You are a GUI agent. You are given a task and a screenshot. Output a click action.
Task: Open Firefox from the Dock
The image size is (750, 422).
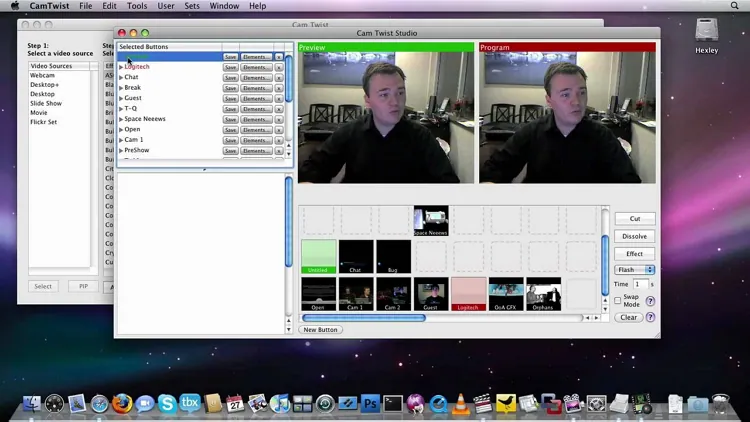click(122, 403)
